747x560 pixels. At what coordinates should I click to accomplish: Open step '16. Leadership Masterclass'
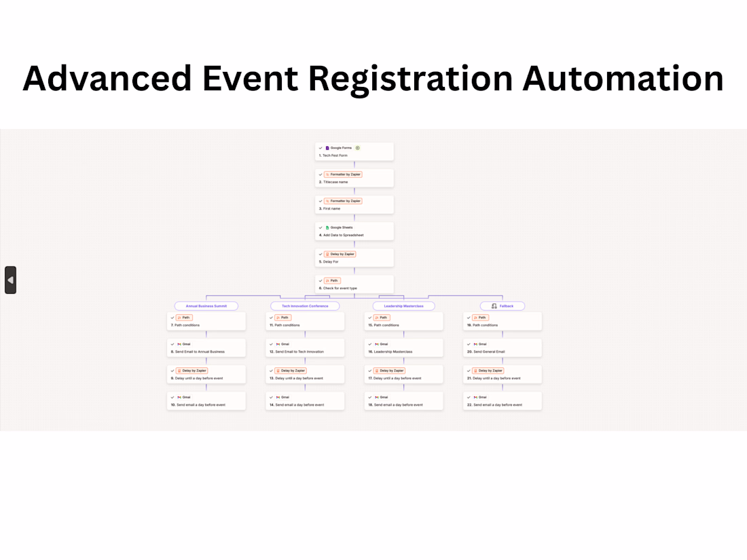(x=403, y=348)
